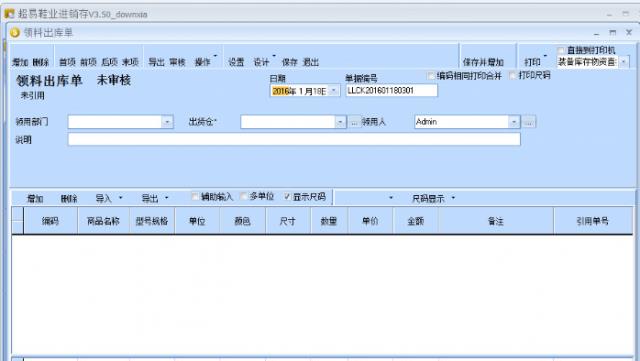Click the 引用单号 column header
This screenshot has height=361, width=640.
point(593,221)
